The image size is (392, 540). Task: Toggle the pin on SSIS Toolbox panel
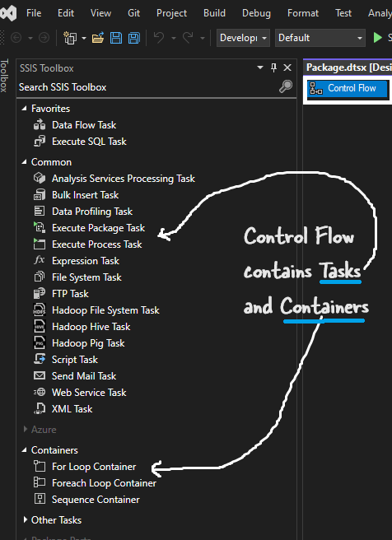tap(274, 67)
